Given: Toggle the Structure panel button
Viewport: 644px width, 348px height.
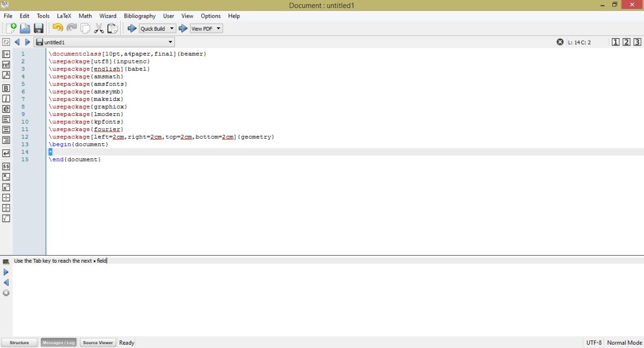Looking at the screenshot, I should (x=19, y=343).
